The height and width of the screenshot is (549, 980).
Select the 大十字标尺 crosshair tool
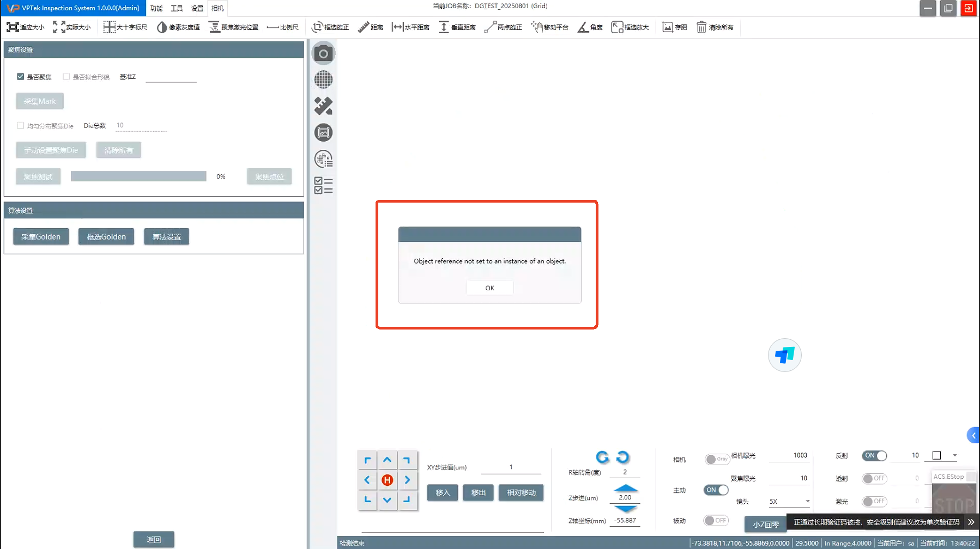pyautogui.click(x=125, y=27)
